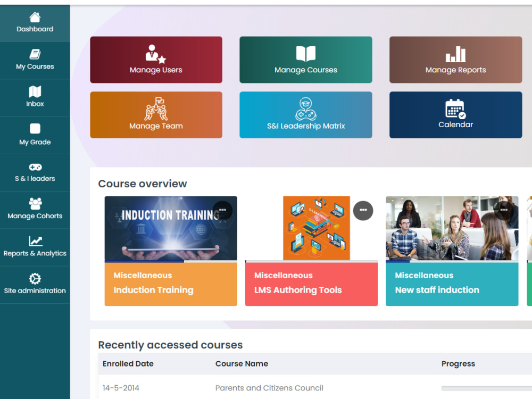Click the LMS Authoring Tools e-learning thumbnail
Image resolution: width=532 pixels, height=399 pixels.
[316, 228]
